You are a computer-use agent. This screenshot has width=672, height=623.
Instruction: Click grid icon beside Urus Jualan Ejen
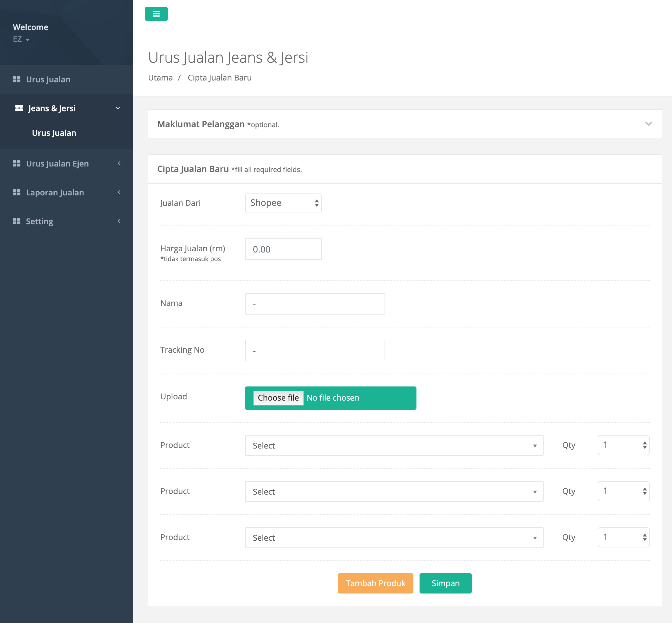coord(17,163)
